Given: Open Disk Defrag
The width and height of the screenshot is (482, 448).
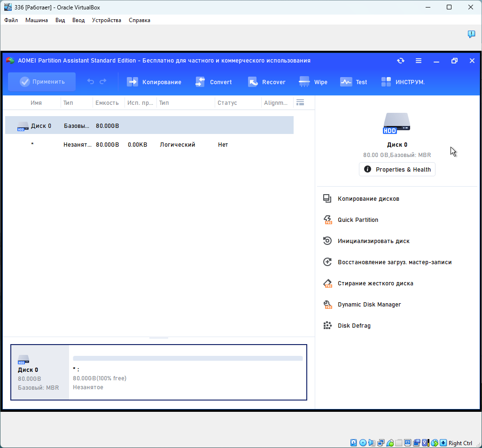Looking at the screenshot, I should tap(354, 326).
